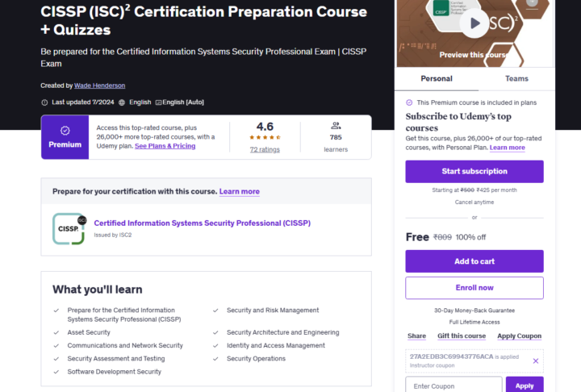Click the globe language icon
This screenshot has width=581, height=392.
122,102
